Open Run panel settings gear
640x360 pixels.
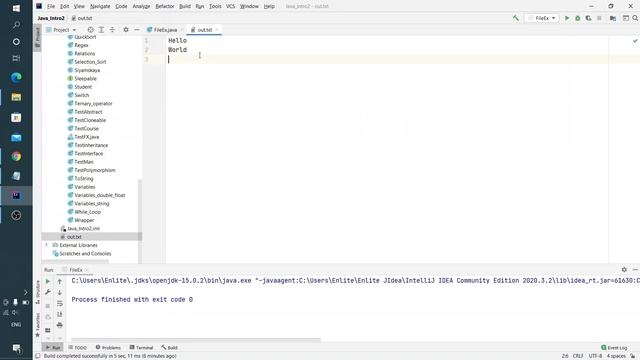[x=624, y=270]
